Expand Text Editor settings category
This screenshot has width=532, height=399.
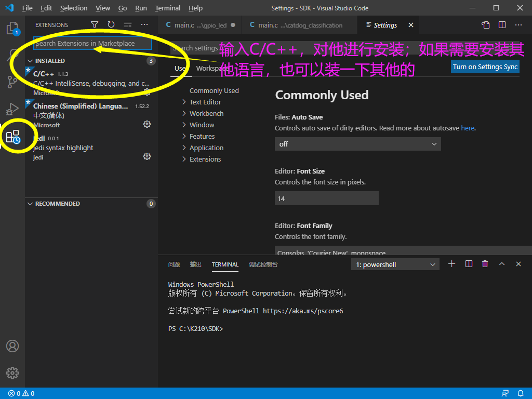(205, 102)
